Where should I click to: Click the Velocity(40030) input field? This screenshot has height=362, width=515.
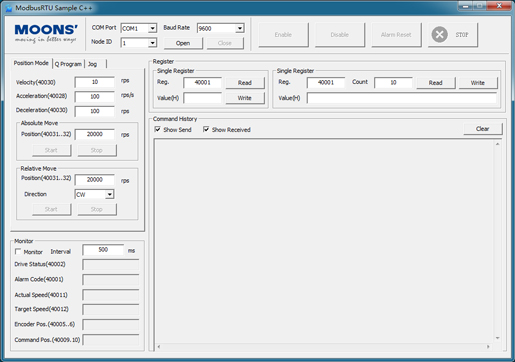click(x=95, y=82)
